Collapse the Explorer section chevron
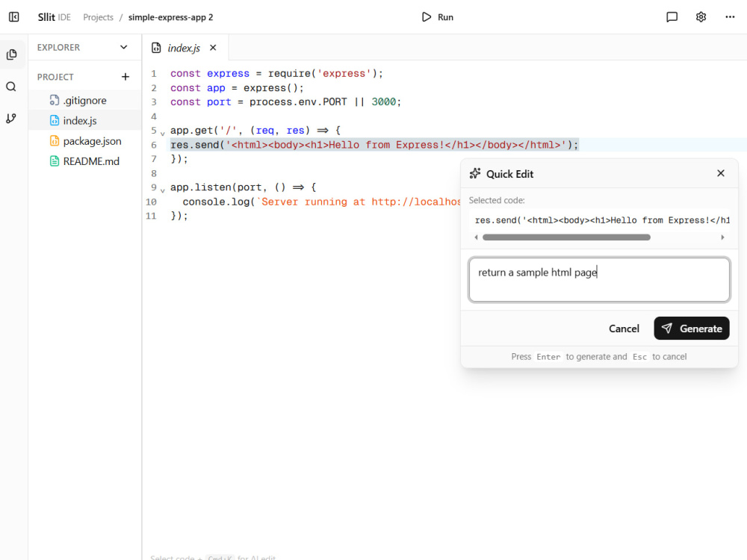The image size is (747, 560). coord(124,47)
